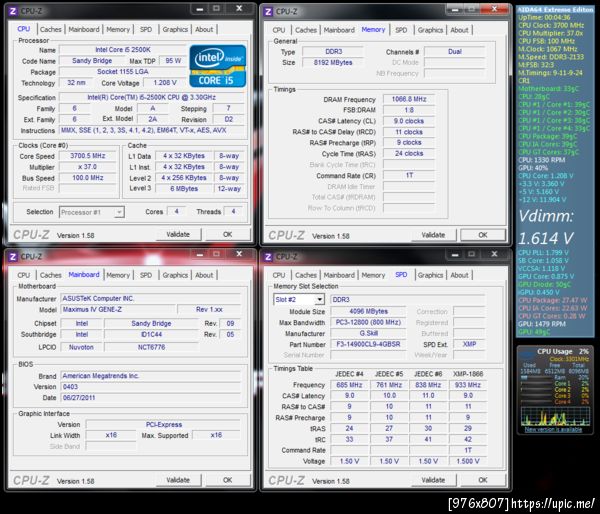
Task: Click the Package field Socket 1155 LGA
Action: pyautogui.click(x=122, y=72)
